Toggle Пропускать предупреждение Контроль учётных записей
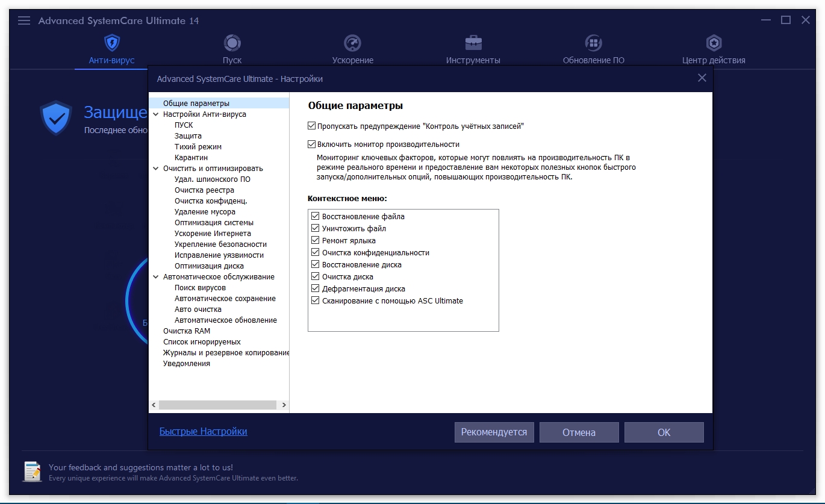The height and width of the screenshot is (504, 825). click(311, 126)
